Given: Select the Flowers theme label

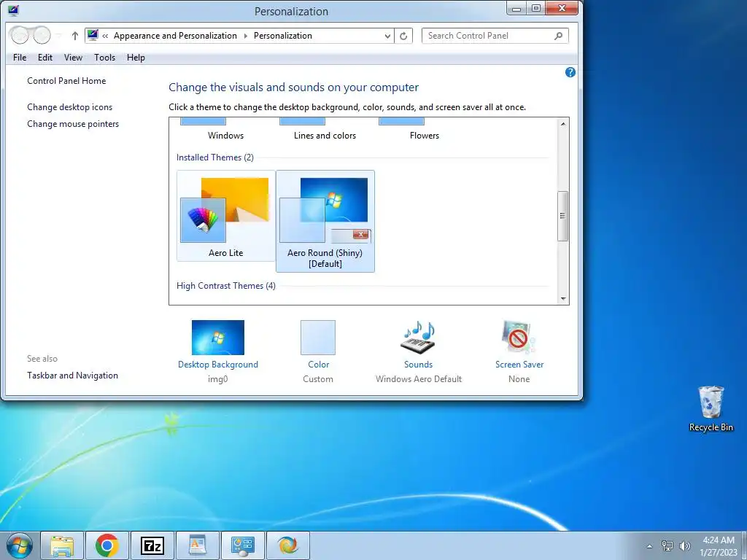Looking at the screenshot, I should coord(424,135).
